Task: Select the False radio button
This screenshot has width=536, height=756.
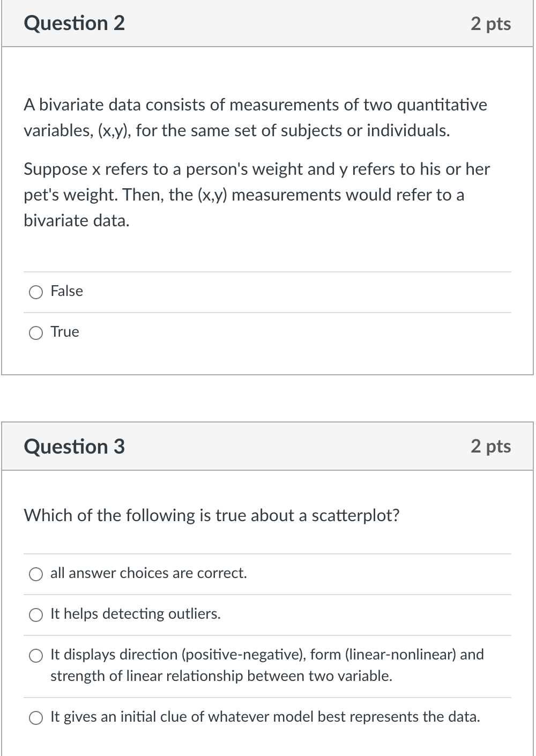Action: pyautogui.click(x=36, y=292)
